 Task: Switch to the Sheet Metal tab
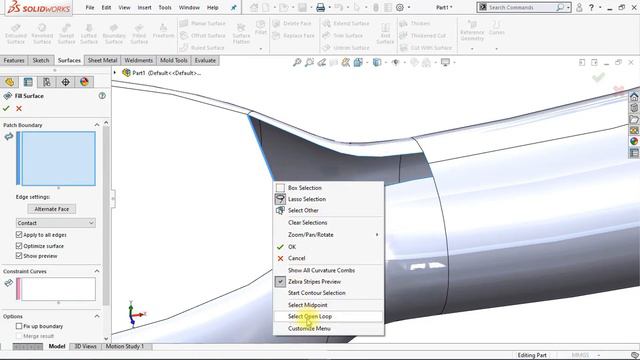[x=102, y=60]
